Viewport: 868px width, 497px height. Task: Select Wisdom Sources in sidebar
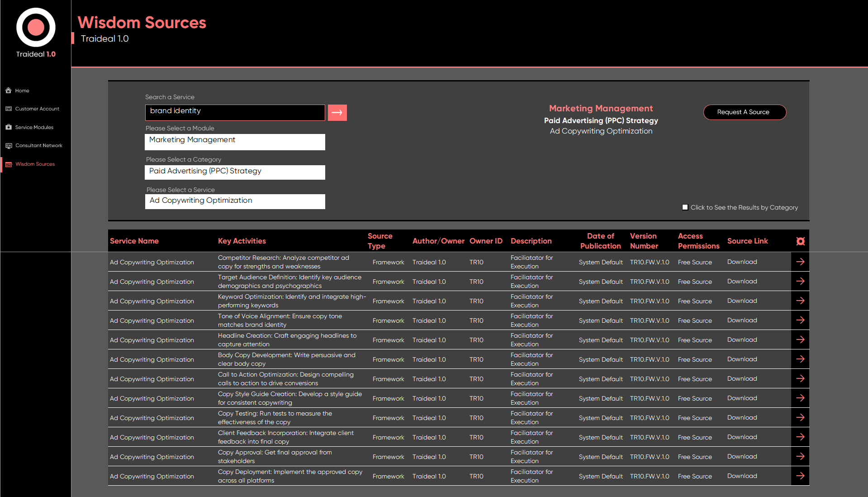tap(35, 164)
